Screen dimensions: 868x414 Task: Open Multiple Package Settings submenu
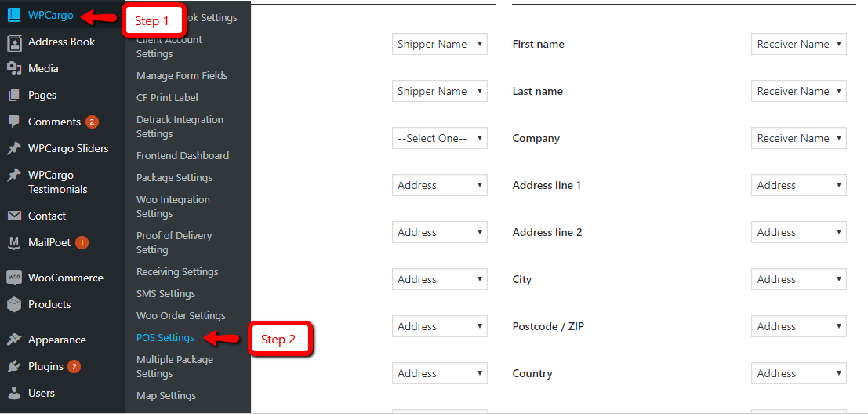[175, 366]
